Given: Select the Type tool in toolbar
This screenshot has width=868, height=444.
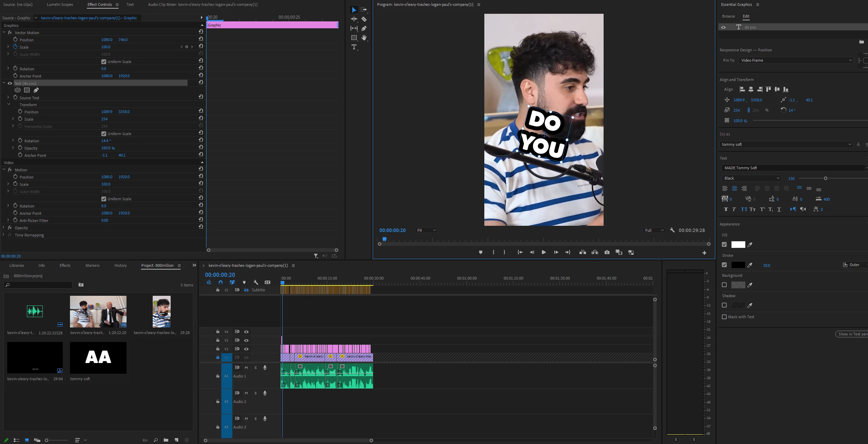Looking at the screenshot, I should tap(354, 47).
